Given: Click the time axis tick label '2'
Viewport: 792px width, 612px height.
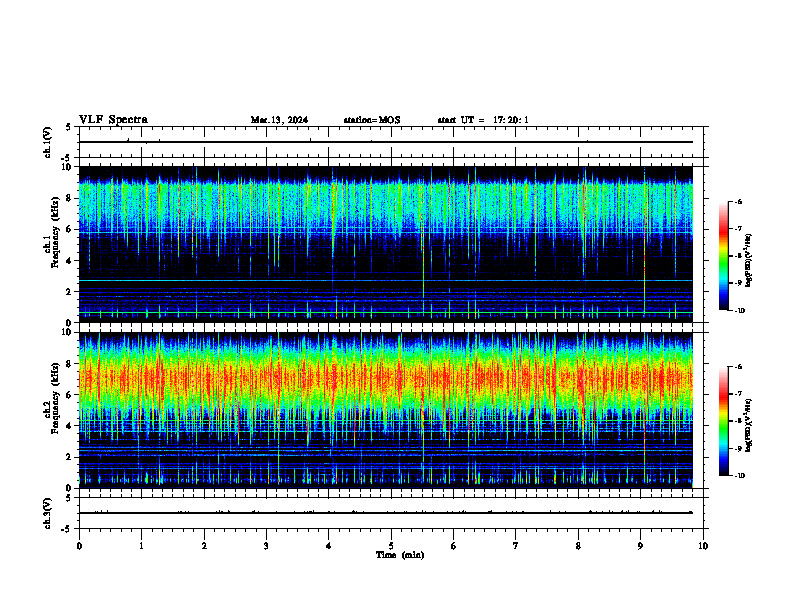Looking at the screenshot, I should pyautogui.click(x=204, y=546).
